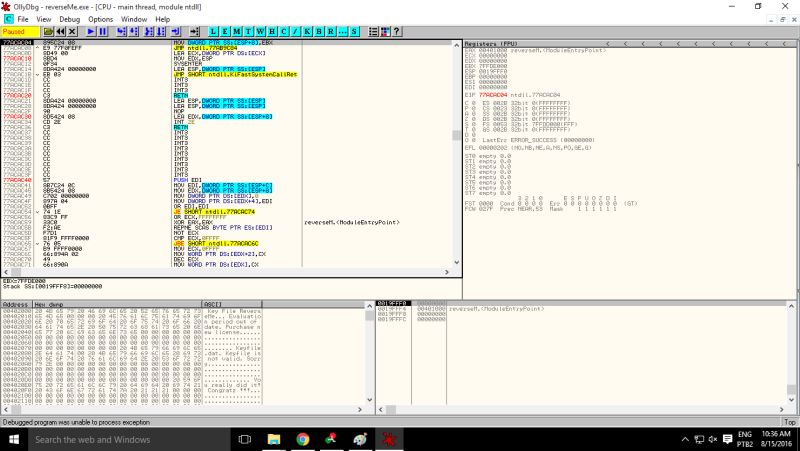Open the Window menu
800x451 pixels.
[x=134, y=19]
